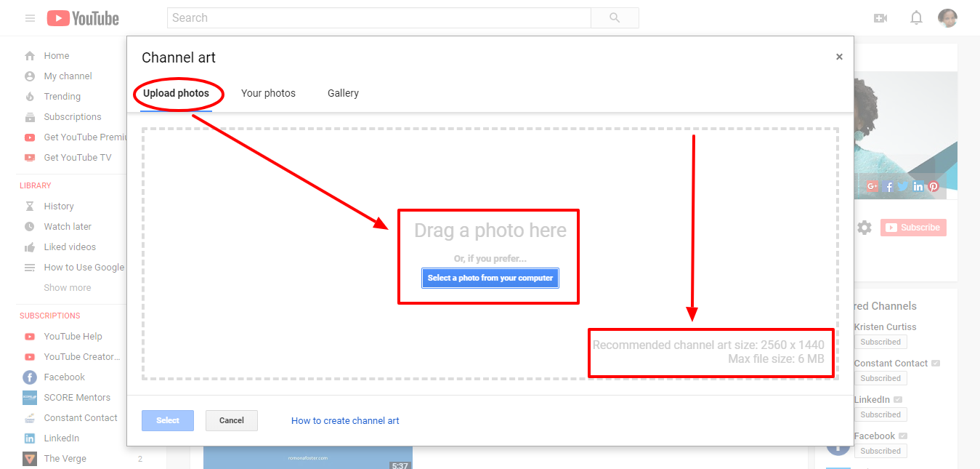Cancel the Channel art dialog

point(232,420)
